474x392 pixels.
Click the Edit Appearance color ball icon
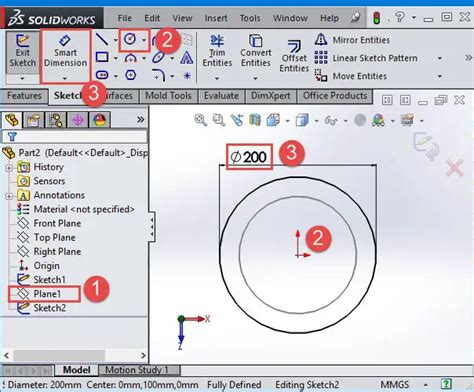[378, 120]
